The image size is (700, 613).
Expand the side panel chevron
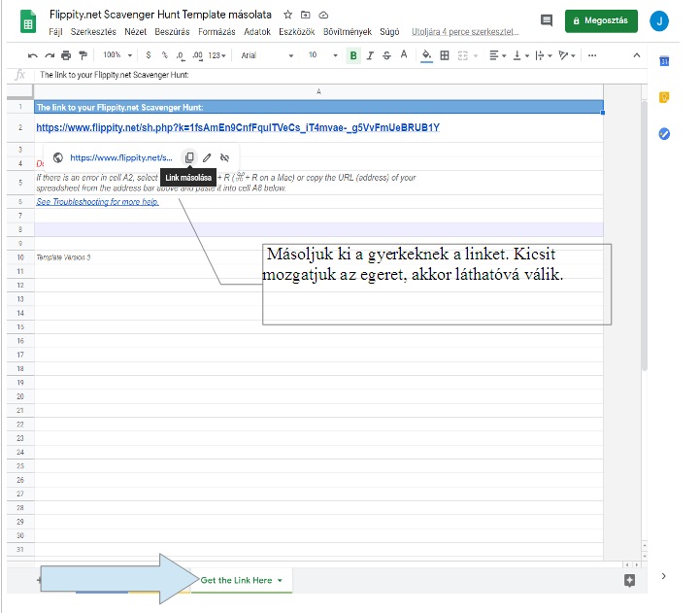coord(663,576)
